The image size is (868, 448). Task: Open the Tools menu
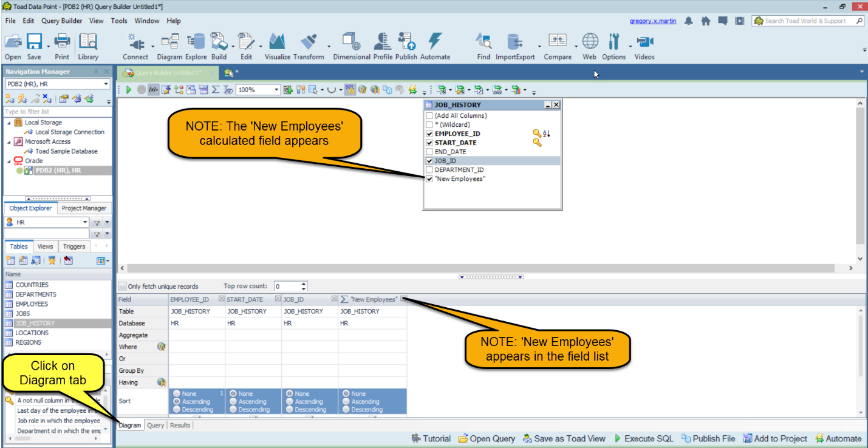pos(119,21)
